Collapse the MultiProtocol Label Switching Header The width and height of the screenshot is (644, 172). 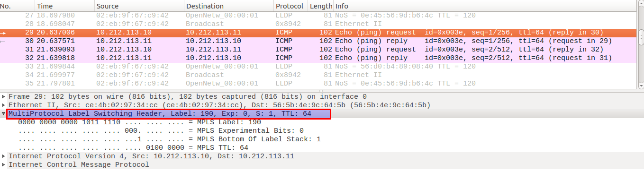click(x=4, y=113)
